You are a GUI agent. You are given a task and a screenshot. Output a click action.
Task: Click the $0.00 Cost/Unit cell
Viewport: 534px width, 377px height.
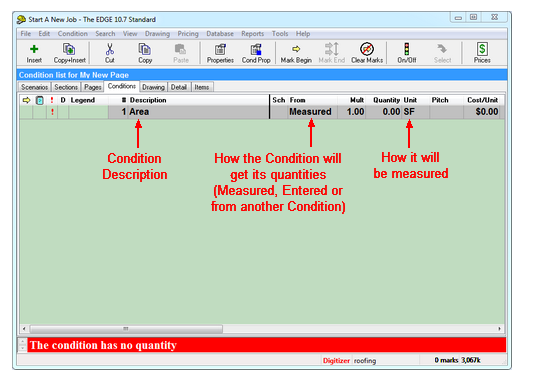coord(482,112)
